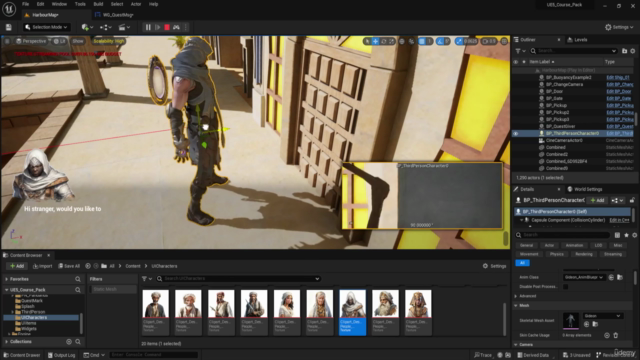The height and width of the screenshot is (360, 640).
Task: Open Edit BP_QuestGiver blueprint link
Action: [620, 127]
